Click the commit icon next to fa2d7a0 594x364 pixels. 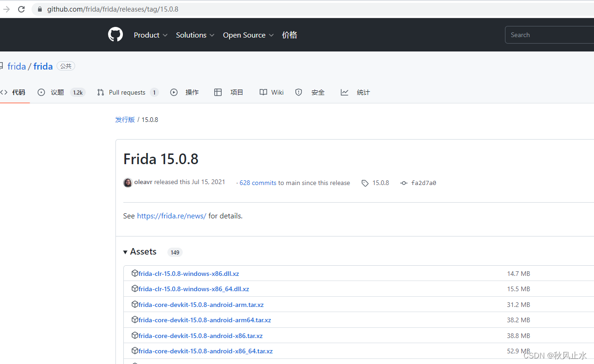coord(404,183)
